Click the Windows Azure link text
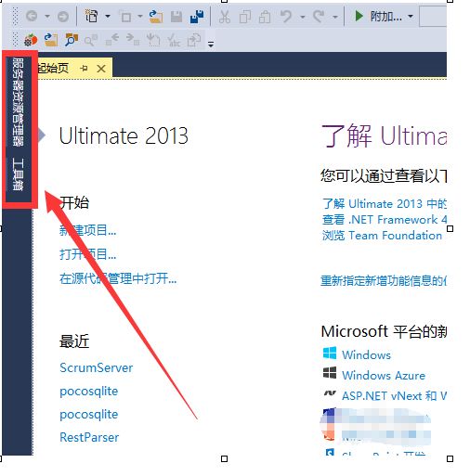The height and width of the screenshot is (476, 470). 384,375
